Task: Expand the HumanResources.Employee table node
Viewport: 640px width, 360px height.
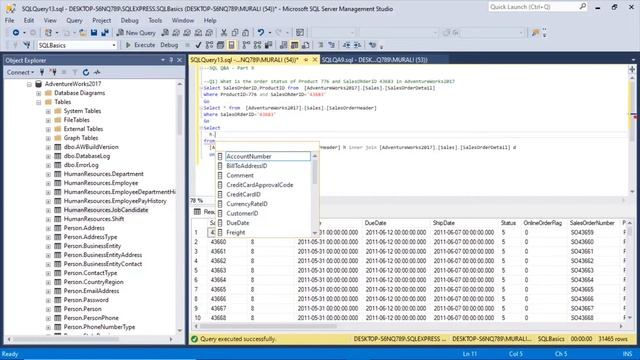Action: (48, 183)
